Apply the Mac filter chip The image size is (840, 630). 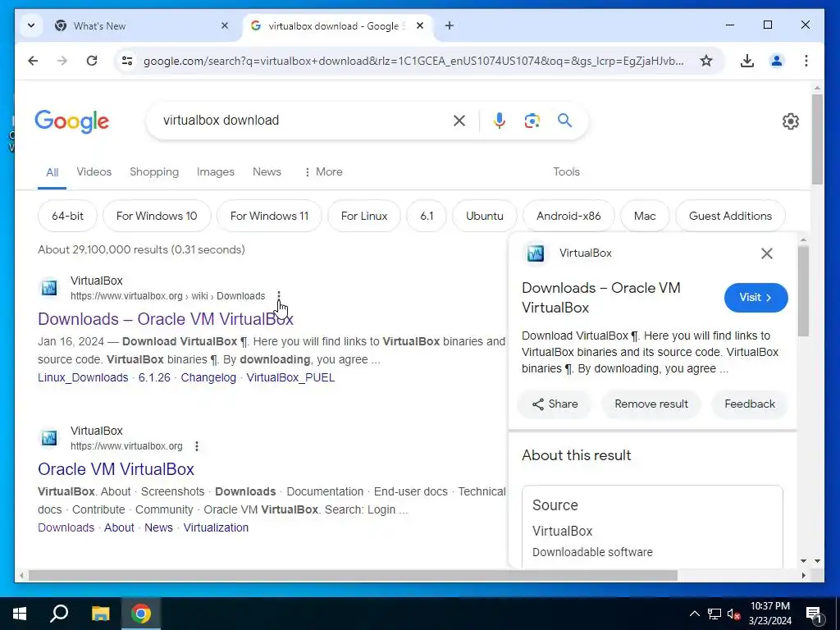(645, 216)
